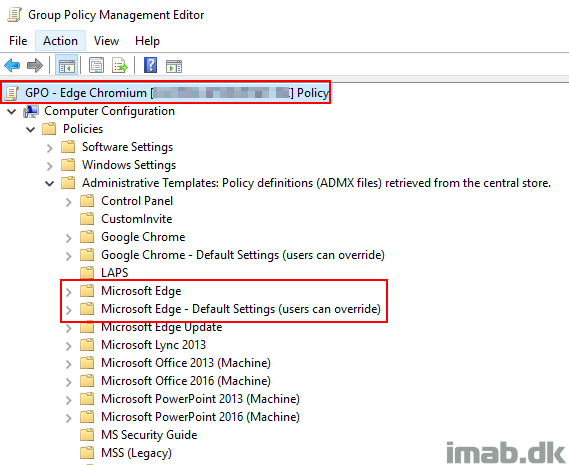The height and width of the screenshot is (465, 569).
Task: Click the Administrative Templates folder icon
Action: coord(68,183)
